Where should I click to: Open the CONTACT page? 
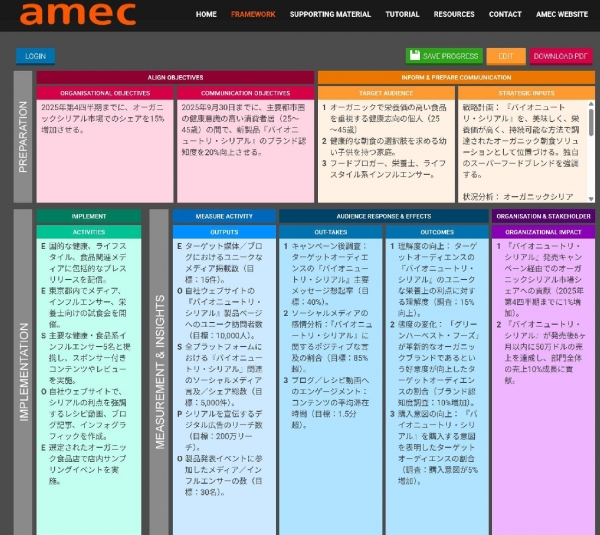pyautogui.click(x=505, y=14)
